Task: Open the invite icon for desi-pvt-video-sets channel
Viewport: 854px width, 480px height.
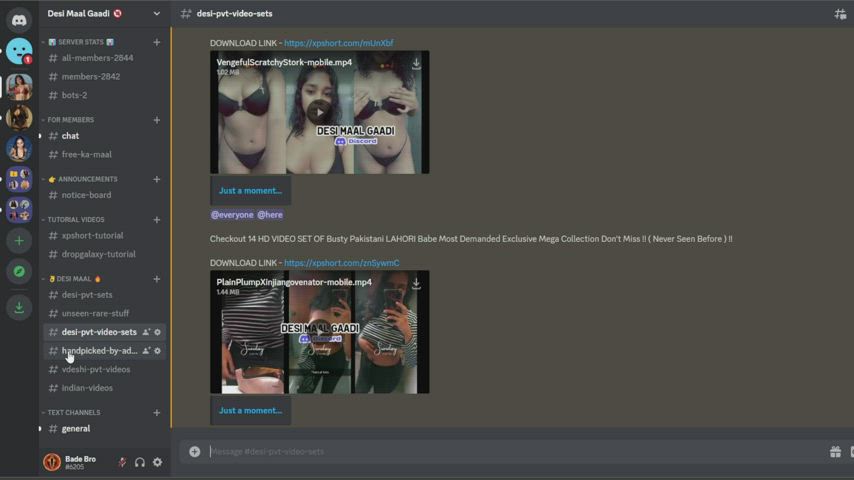Action: click(146, 332)
